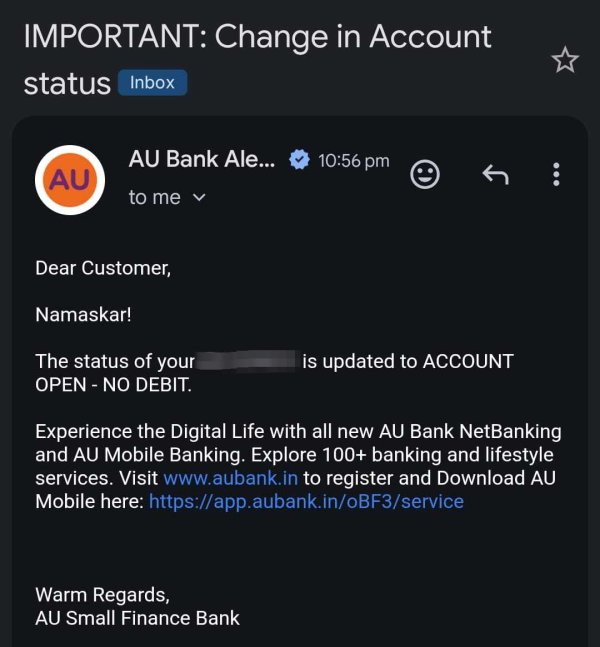This screenshot has width=600, height=647.
Task: Tap the Inbox label chip
Action: pyautogui.click(x=152, y=83)
